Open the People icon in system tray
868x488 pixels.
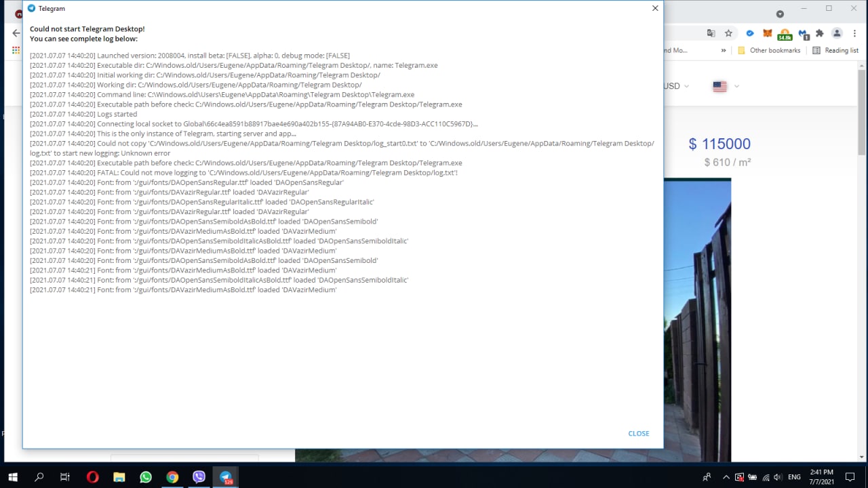(x=707, y=477)
